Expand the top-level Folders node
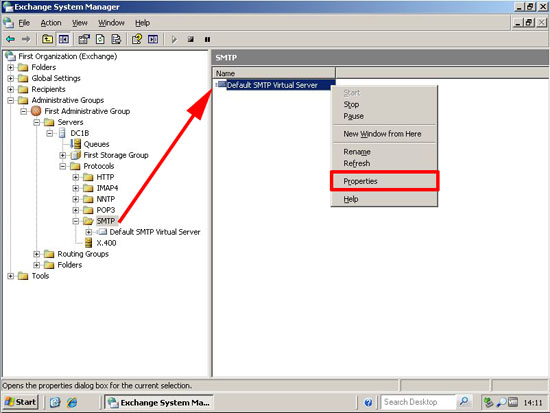Image resolution: width=550 pixels, height=413 pixels. click(x=11, y=67)
